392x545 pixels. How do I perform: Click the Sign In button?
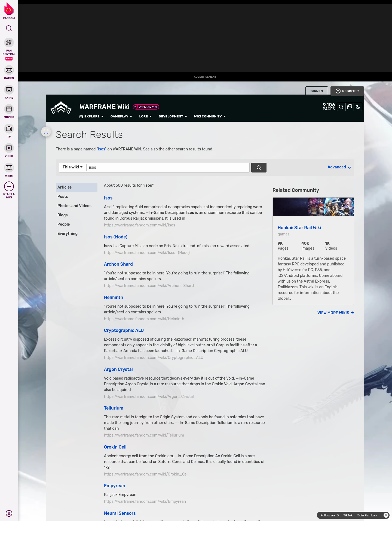317,91
